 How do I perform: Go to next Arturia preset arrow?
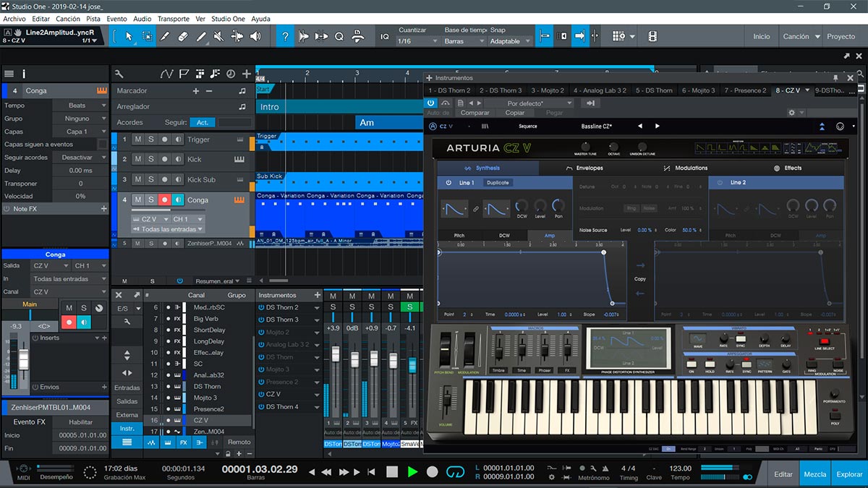tap(657, 127)
